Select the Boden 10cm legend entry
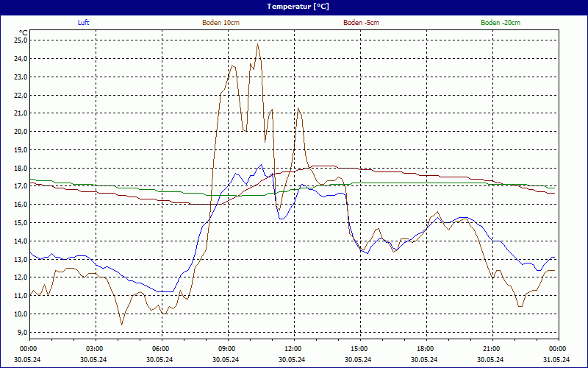This screenshot has width=588, height=368. 220,23
